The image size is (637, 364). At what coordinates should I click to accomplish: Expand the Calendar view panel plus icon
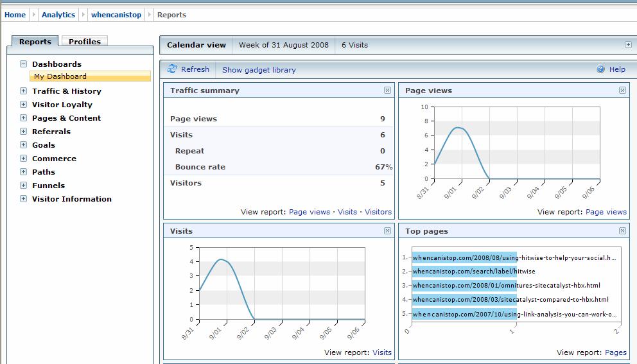coord(628,45)
